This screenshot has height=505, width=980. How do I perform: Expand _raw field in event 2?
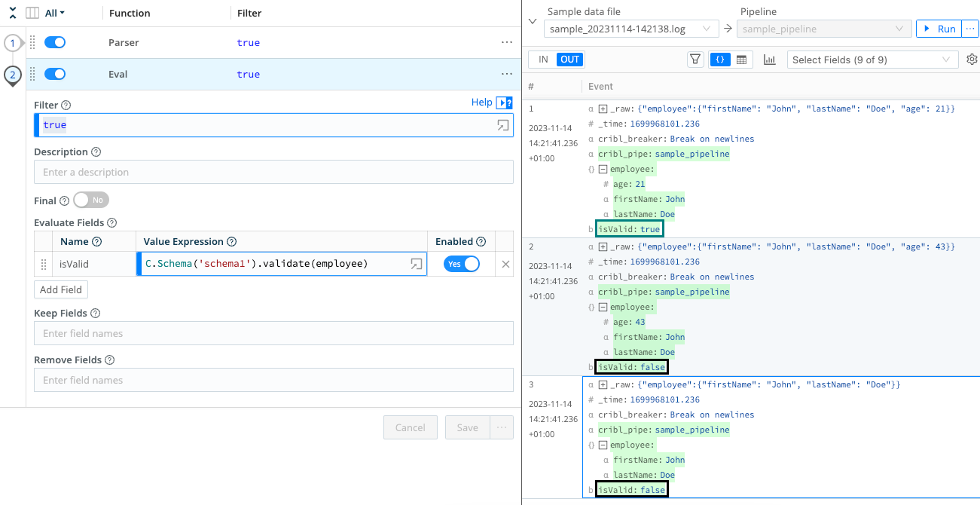point(603,247)
